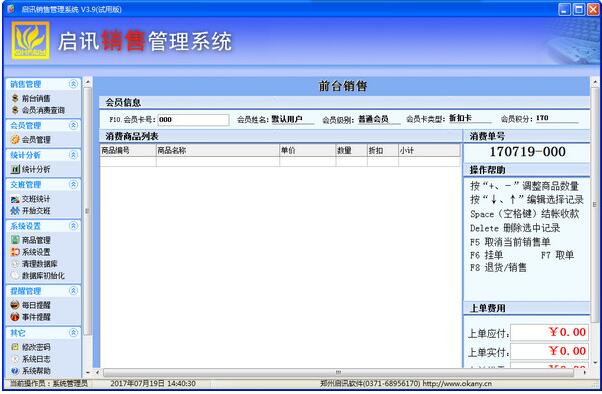Open 数据库初始化 link text
This screenshot has height=394, width=602.
[x=43, y=276]
